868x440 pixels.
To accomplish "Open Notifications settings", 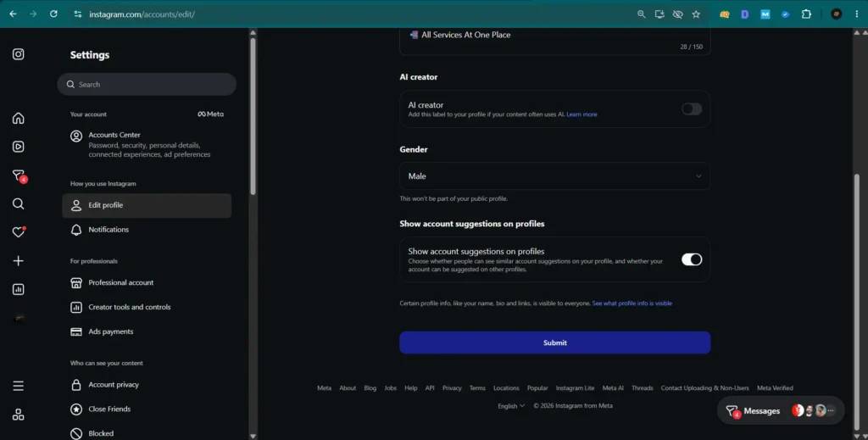I will (147, 230).
